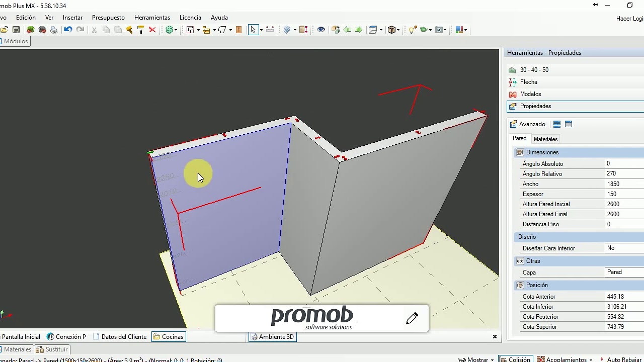This screenshot has height=362, width=644.
Task: Open the selection tool dropdown arrow
Action: point(261,30)
